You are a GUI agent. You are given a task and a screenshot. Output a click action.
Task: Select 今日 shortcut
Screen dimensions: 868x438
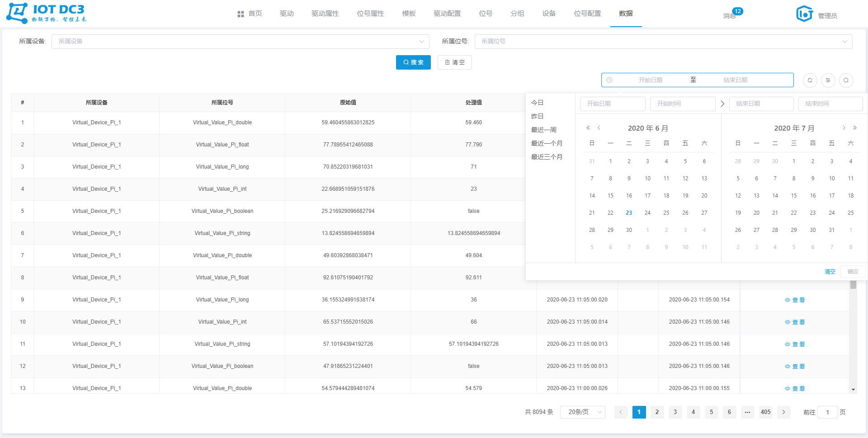pyautogui.click(x=537, y=103)
